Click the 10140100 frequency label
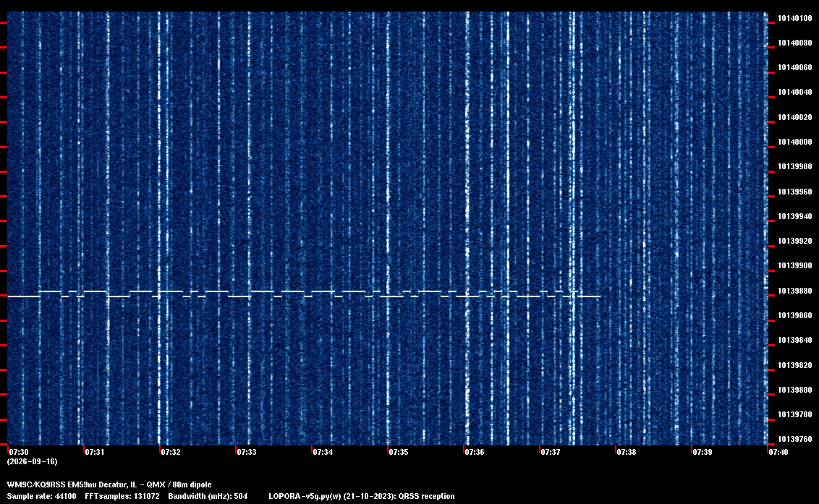The image size is (819, 504). pos(795,18)
